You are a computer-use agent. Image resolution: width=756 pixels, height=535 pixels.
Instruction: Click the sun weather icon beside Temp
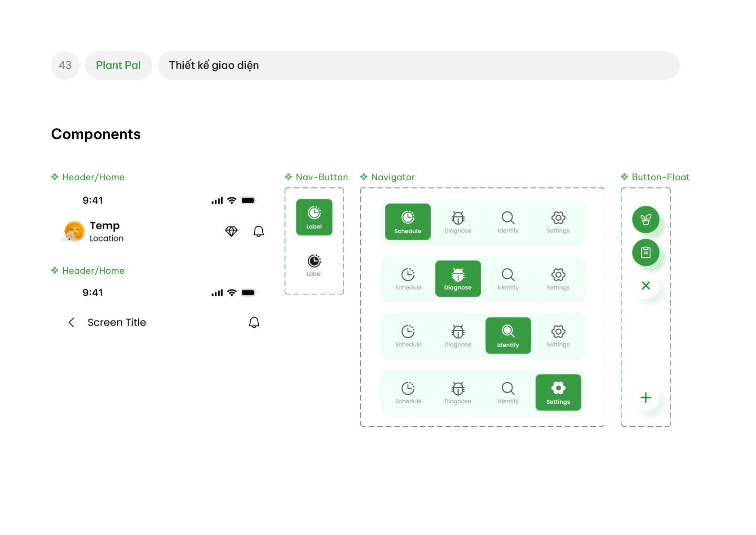pyautogui.click(x=73, y=232)
